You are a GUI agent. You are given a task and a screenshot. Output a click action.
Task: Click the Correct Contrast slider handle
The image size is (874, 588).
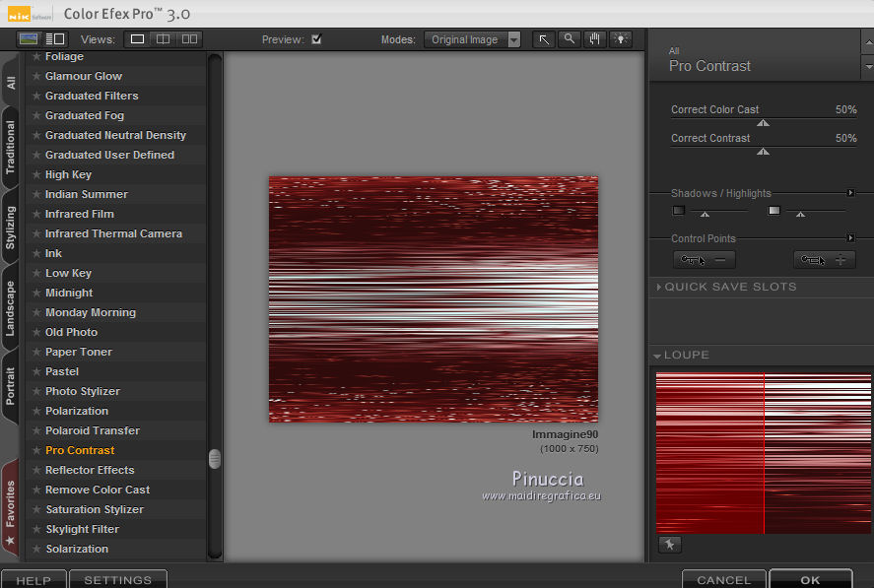point(763,152)
